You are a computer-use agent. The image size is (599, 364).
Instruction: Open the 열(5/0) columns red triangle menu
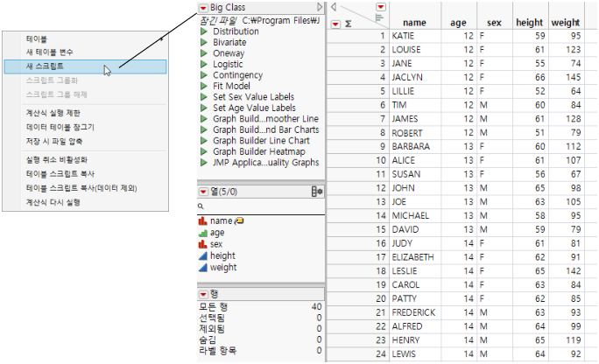click(x=203, y=191)
